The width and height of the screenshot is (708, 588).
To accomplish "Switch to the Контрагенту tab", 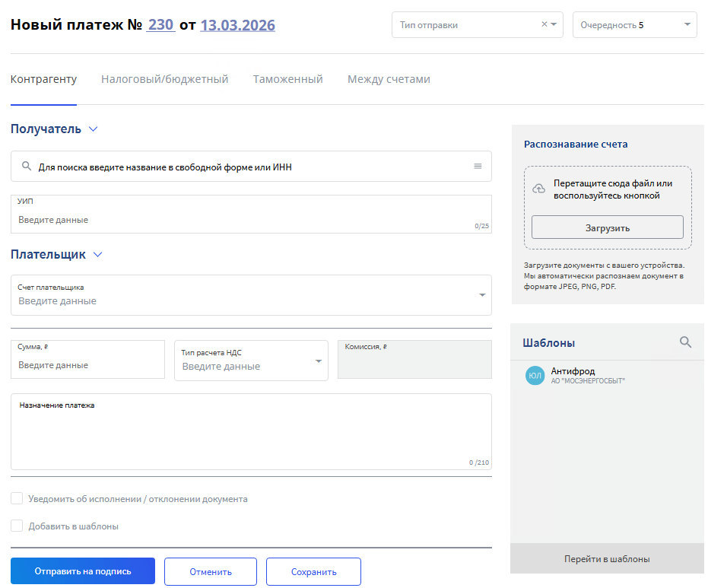I will (43, 79).
